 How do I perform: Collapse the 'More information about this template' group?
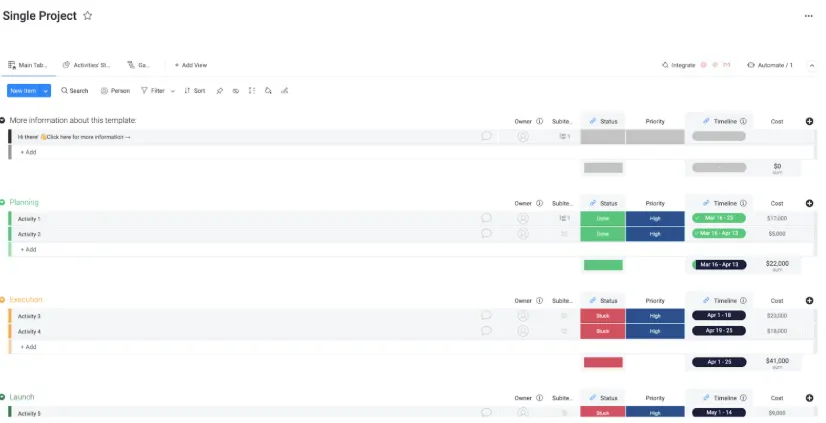3,120
